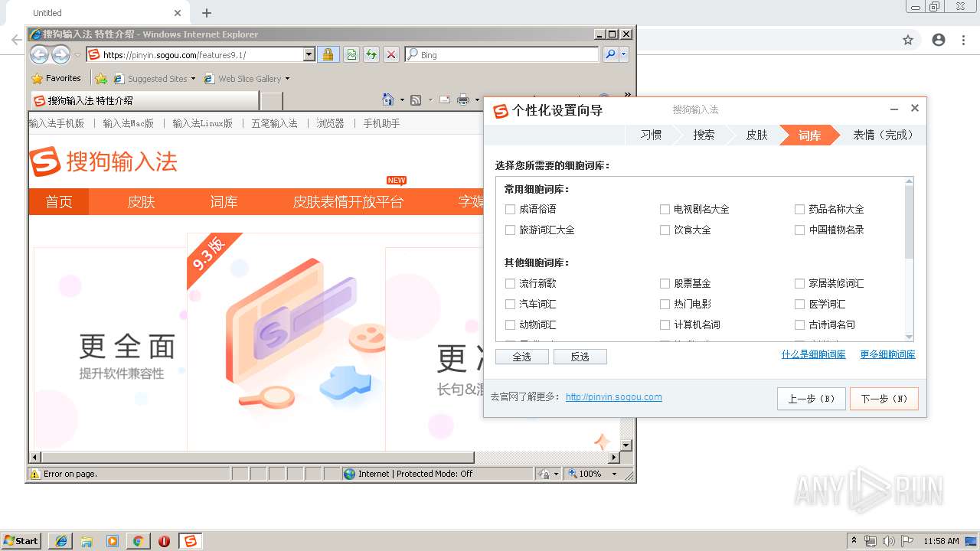Open Windows Media Player from taskbar
Screen dimensions: 980x551
tap(113, 541)
